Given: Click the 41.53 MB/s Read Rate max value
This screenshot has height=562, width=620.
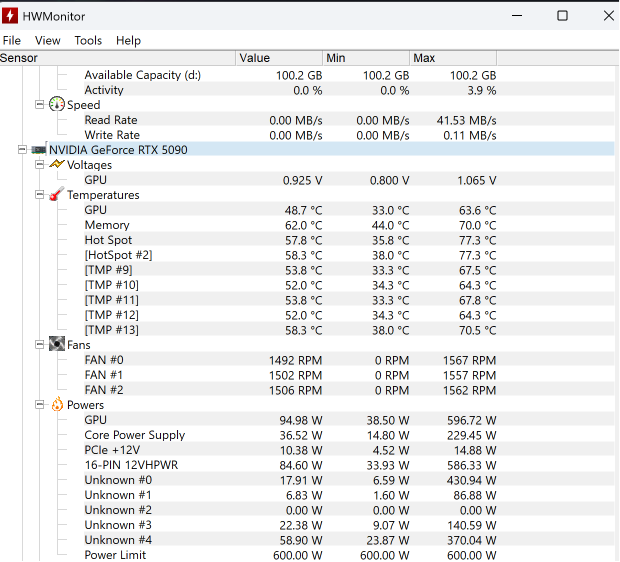Looking at the screenshot, I should coord(467,120).
